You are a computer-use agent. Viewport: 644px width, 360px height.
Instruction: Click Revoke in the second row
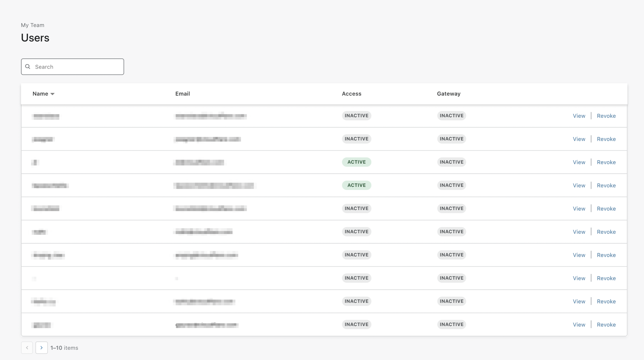tap(606, 139)
